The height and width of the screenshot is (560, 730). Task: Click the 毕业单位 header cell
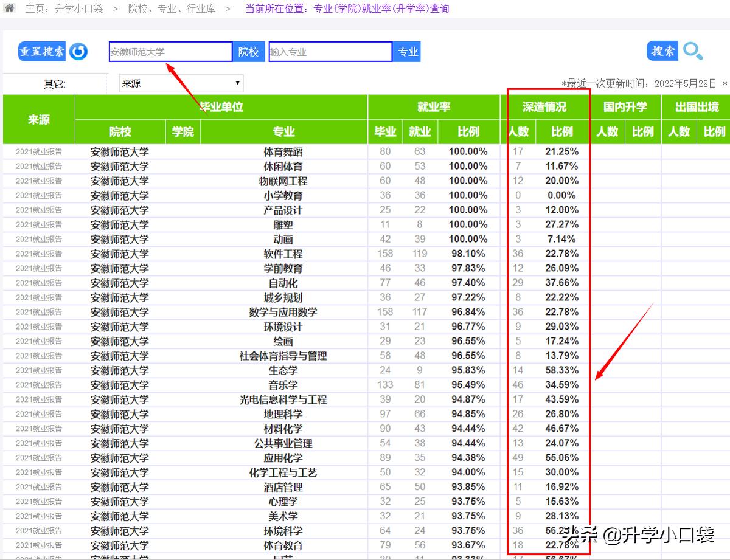(x=221, y=107)
